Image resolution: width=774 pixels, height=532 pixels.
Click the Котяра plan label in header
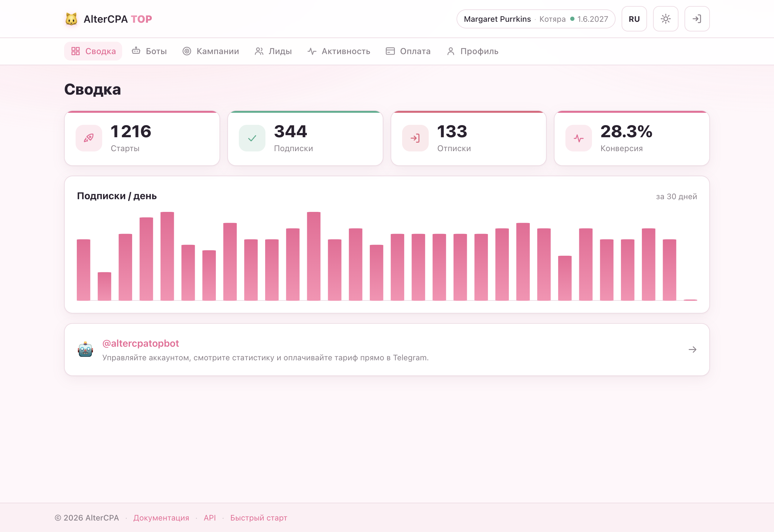tap(552, 19)
